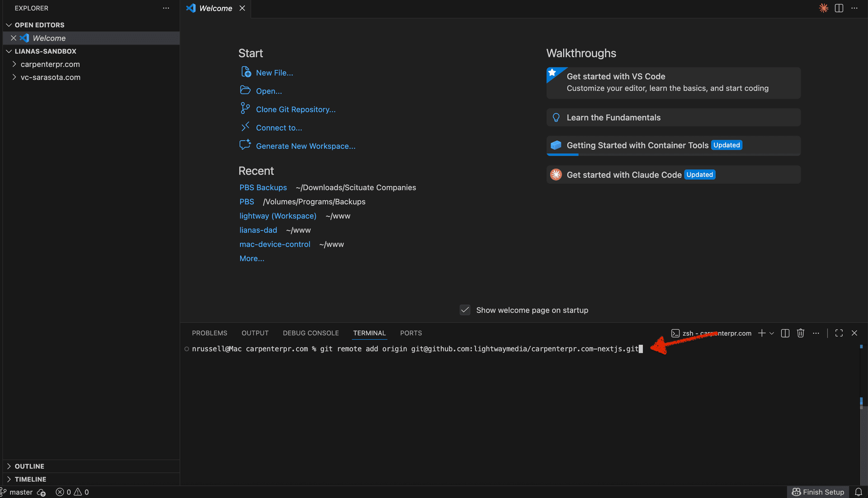Open errors and warnings in status bar
The height and width of the screenshot is (498, 868).
(x=71, y=492)
